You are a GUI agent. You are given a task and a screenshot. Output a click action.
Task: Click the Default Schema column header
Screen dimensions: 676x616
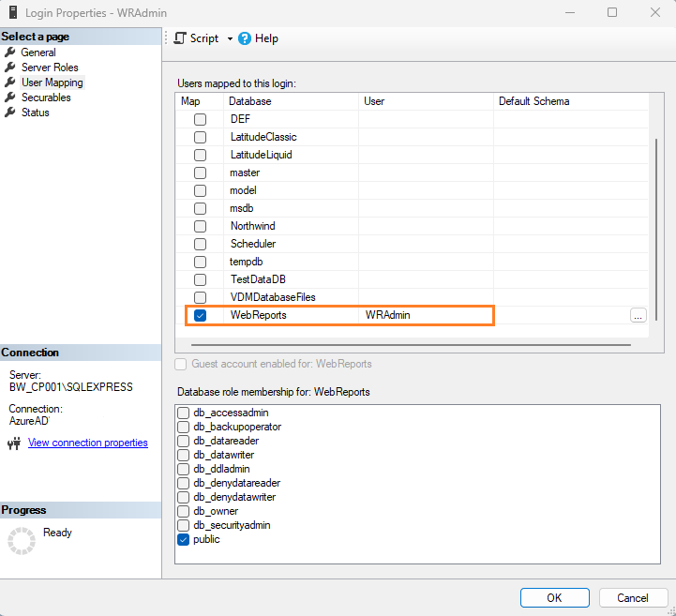pyautogui.click(x=571, y=101)
